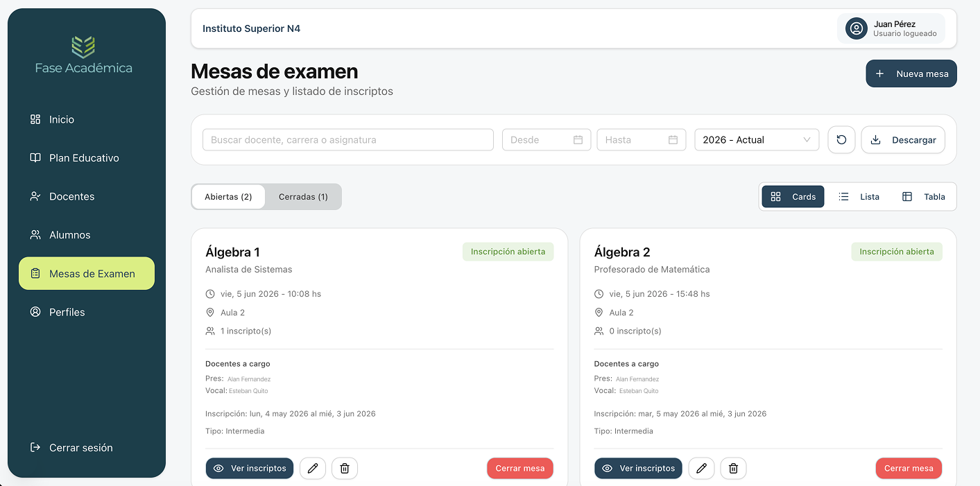Click Ver inscriptos on Álgebra 2 card
This screenshot has height=486, width=980.
638,468
